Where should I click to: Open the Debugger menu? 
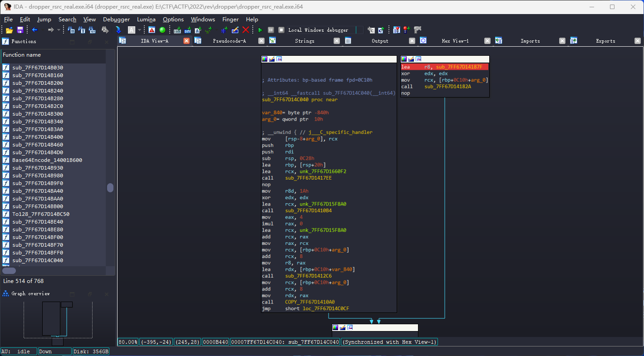[116, 20]
